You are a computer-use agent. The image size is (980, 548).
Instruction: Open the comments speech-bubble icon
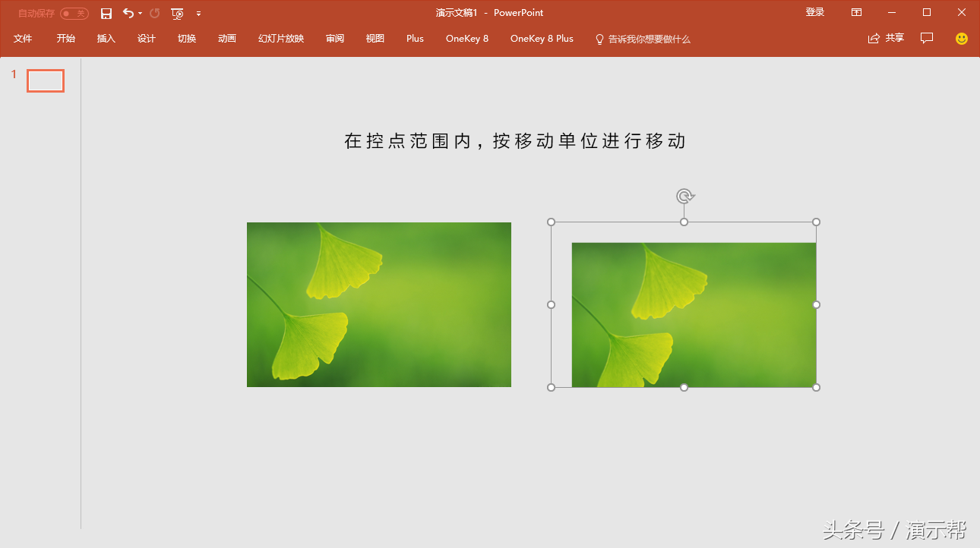coord(927,38)
